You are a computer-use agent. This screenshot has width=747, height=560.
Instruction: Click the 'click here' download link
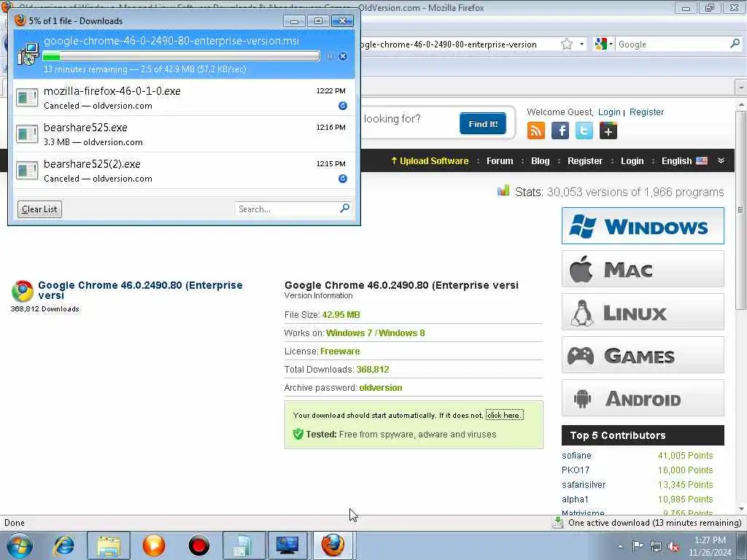(504, 415)
